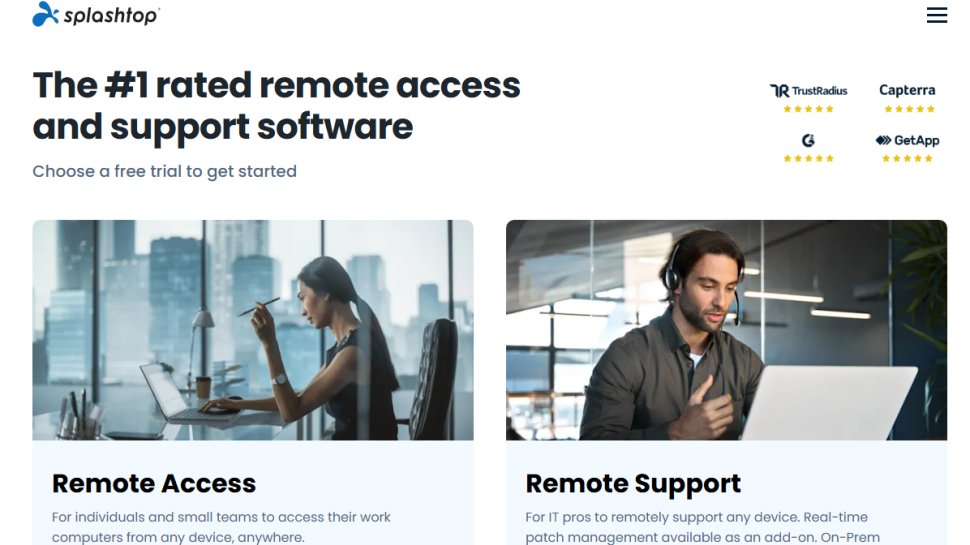Click the Splashtop wordmark text
The image size is (970, 545).
pyautogui.click(x=112, y=15)
